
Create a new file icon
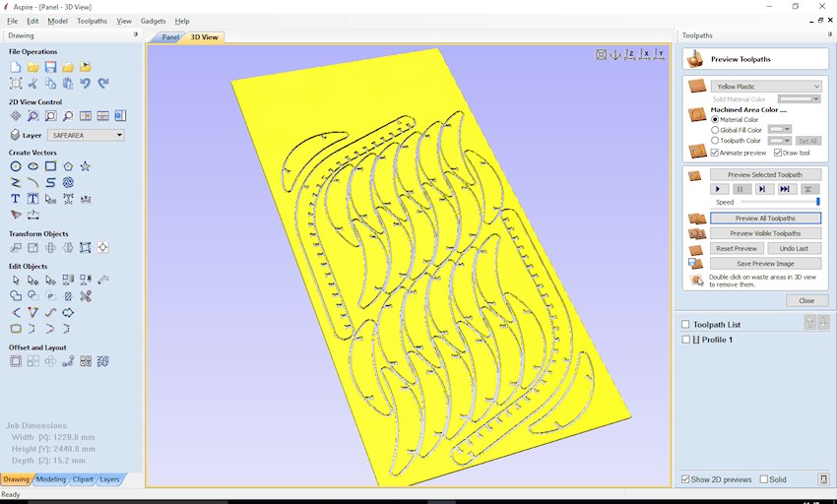point(16,67)
